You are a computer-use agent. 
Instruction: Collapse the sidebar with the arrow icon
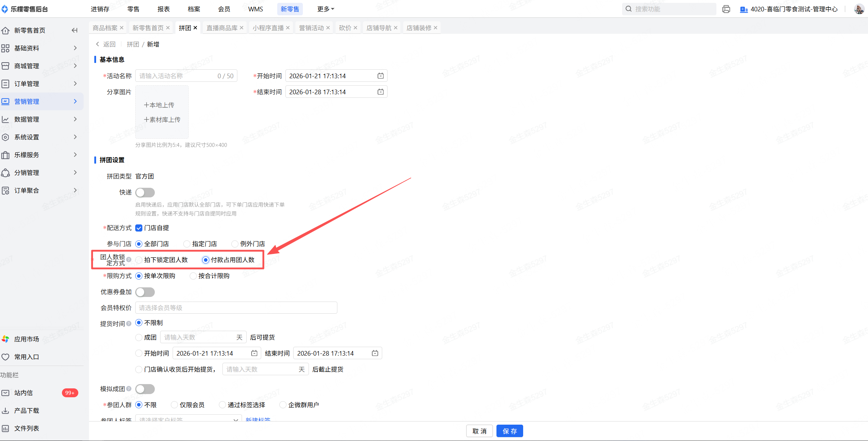(x=74, y=30)
